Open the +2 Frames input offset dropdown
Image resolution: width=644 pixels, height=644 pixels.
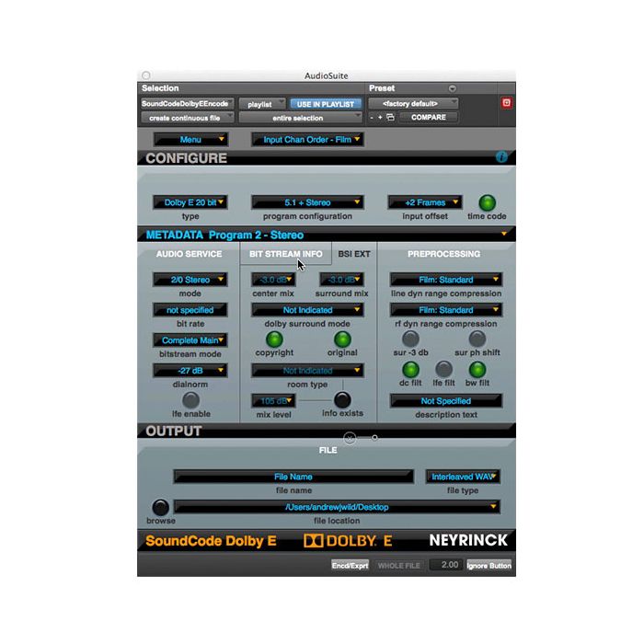pos(425,202)
